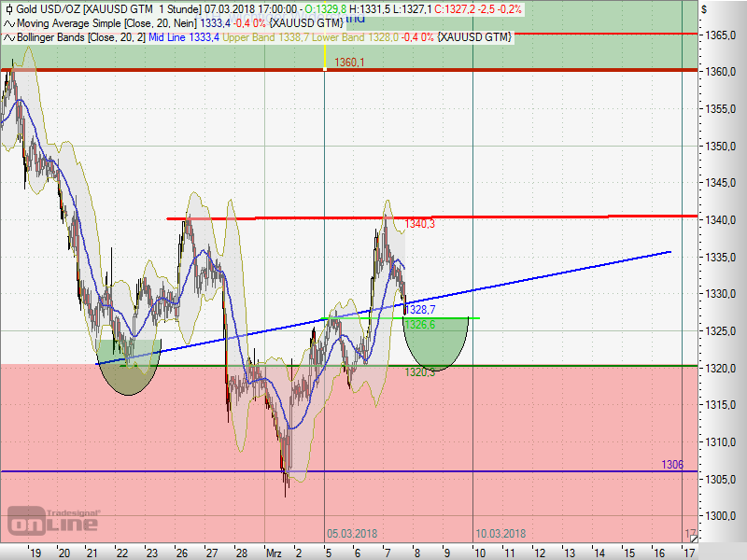Select the red 1340,3 price label
This screenshot has width=747, height=560.
420,225
